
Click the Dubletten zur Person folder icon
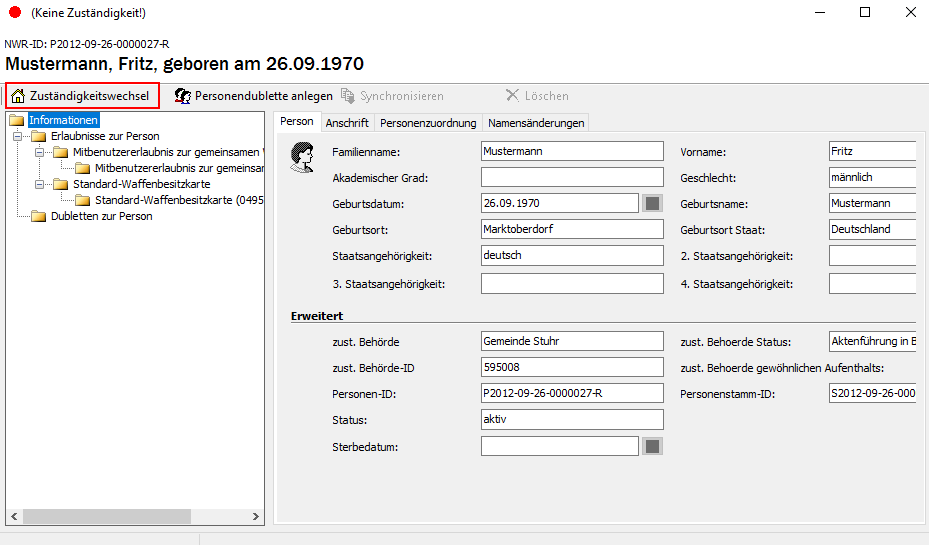click(x=39, y=216)
